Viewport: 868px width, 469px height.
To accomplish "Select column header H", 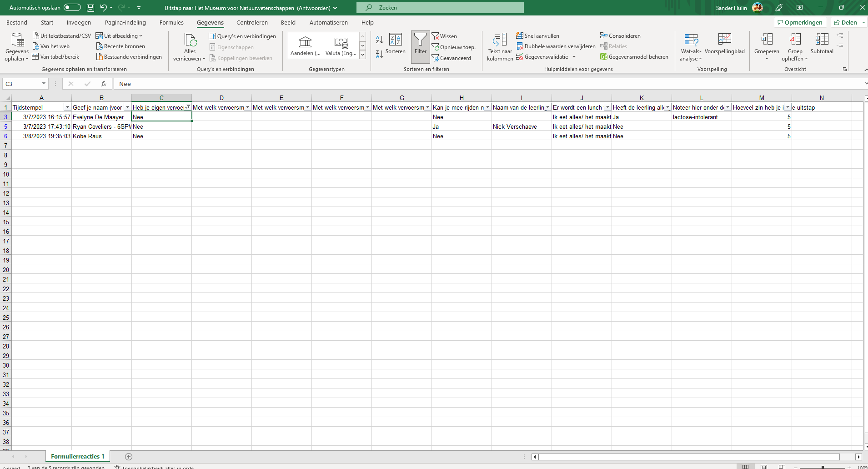I will point(462,98).
